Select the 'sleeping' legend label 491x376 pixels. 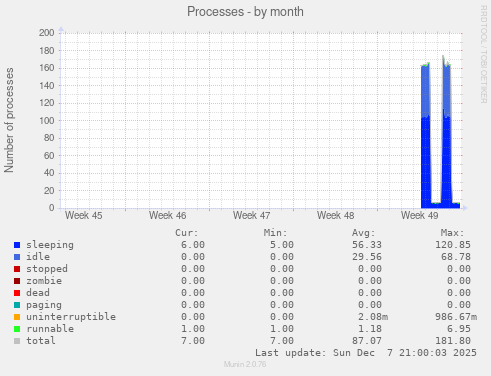click(x=50, y=245)
